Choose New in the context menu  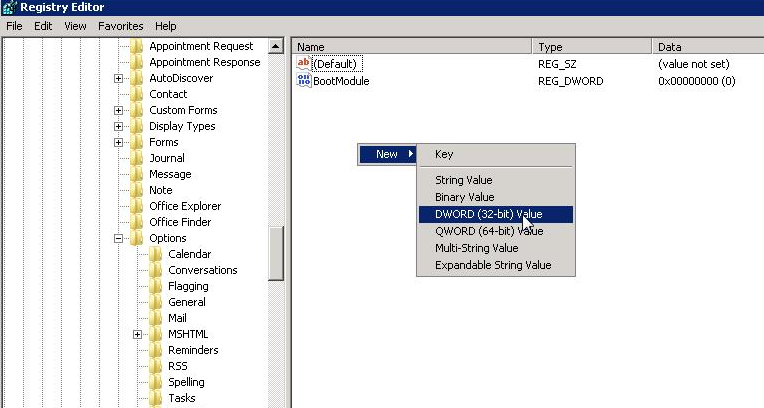pos(387,154)
